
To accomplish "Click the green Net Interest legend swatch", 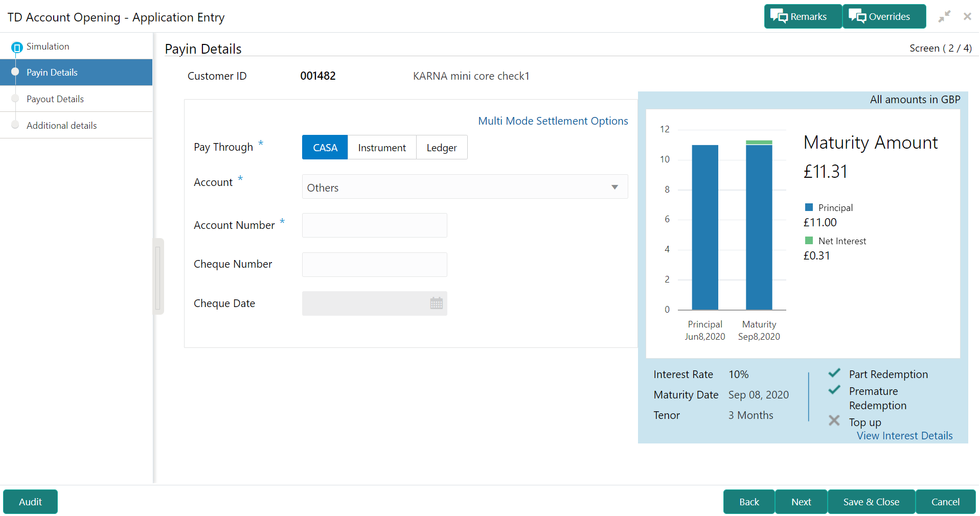I will pos(809,241).
